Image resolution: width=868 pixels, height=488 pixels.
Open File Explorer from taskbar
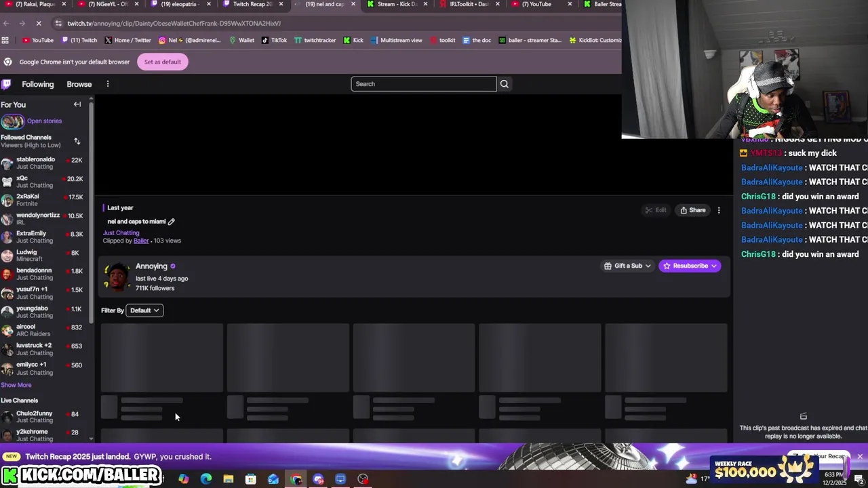[229, 479]
